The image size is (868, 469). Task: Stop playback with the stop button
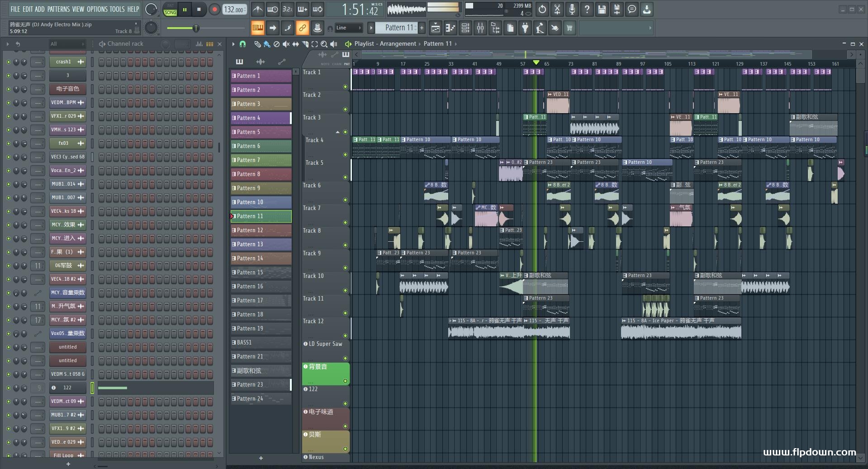[x=199, y=9]
